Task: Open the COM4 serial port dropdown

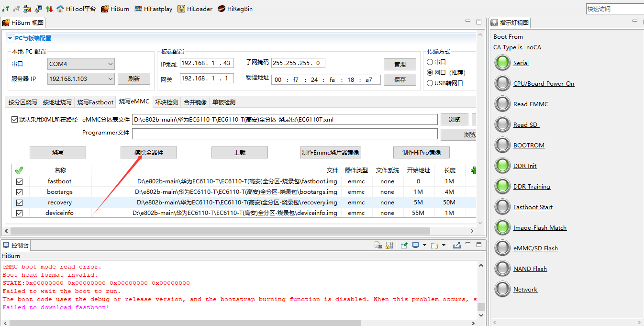Action: [x=81, y=64]
